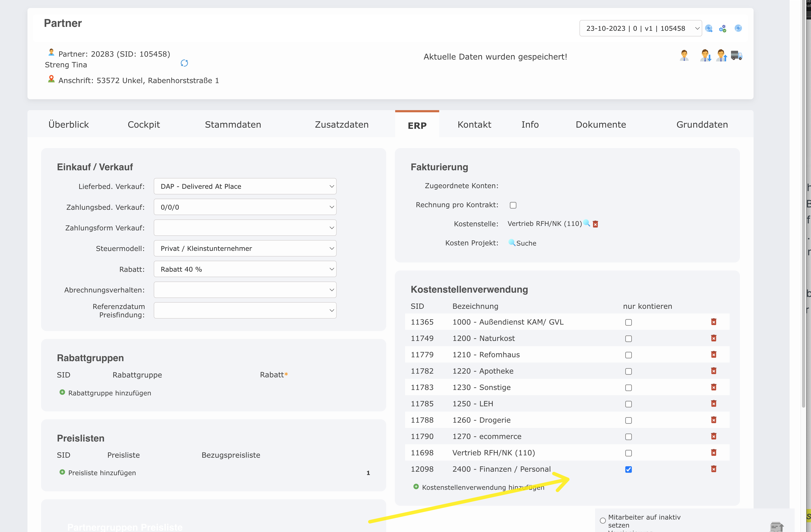Delete the Kostenstelle entry 2400 - Finanzen / Personal
The image size is (811, 532).
coord(714,469)
